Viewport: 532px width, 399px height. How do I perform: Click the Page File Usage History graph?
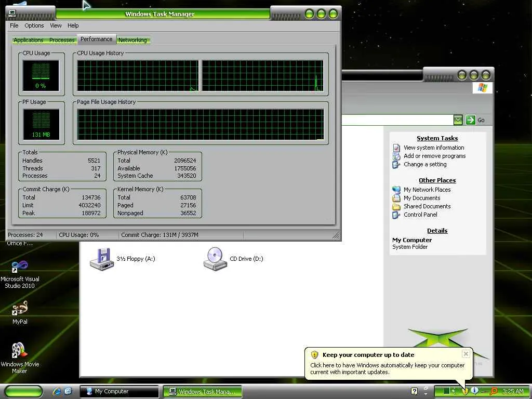click(201, 125)
